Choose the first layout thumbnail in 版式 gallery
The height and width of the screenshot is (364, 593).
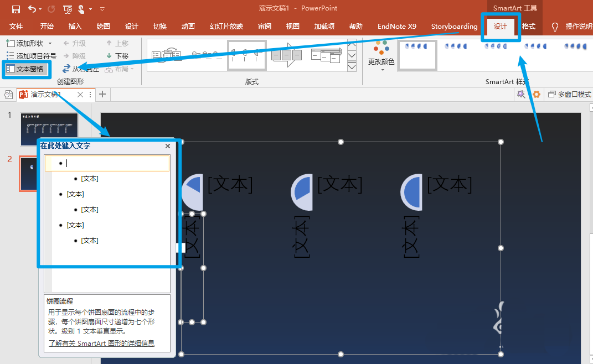point(167,55)
